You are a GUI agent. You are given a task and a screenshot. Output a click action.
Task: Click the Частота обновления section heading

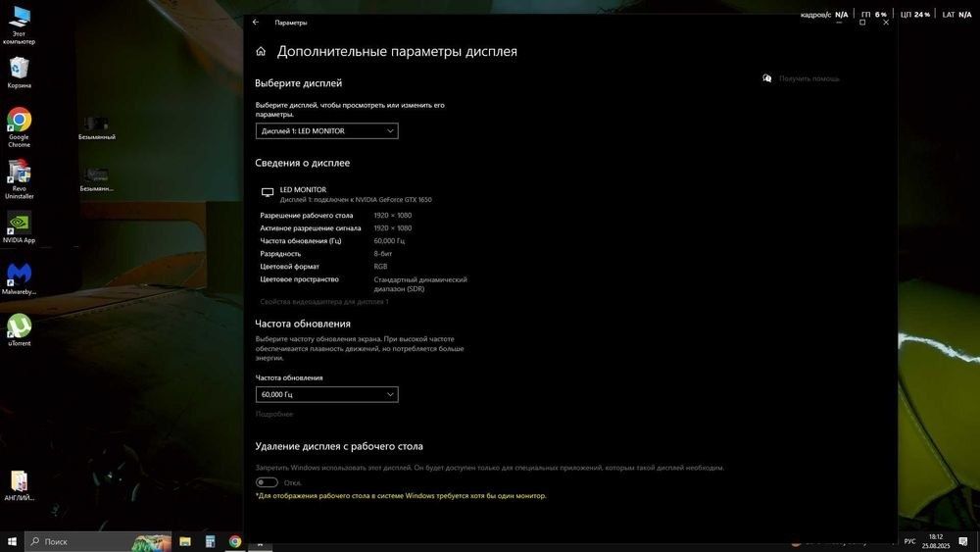303,324
